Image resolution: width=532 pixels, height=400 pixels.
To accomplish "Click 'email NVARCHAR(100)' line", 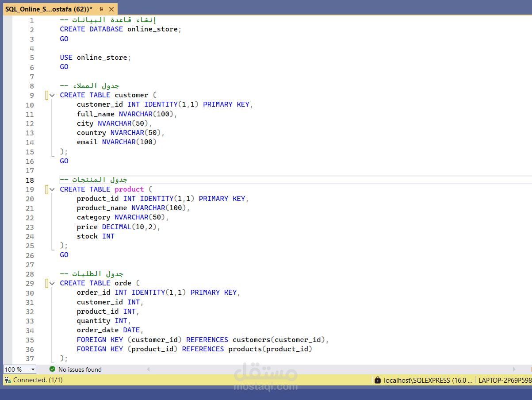I will [x=117, y=142].
